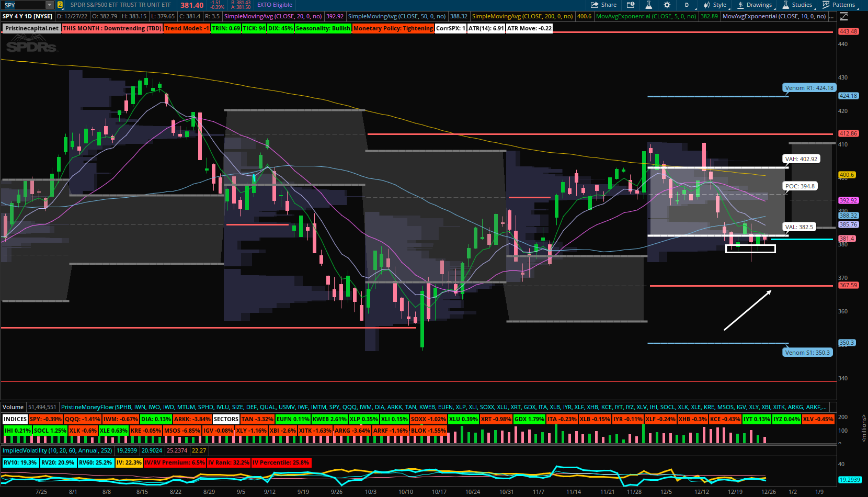Click the flask icon next to the gear
868x497 pixels.
[648, 5]
